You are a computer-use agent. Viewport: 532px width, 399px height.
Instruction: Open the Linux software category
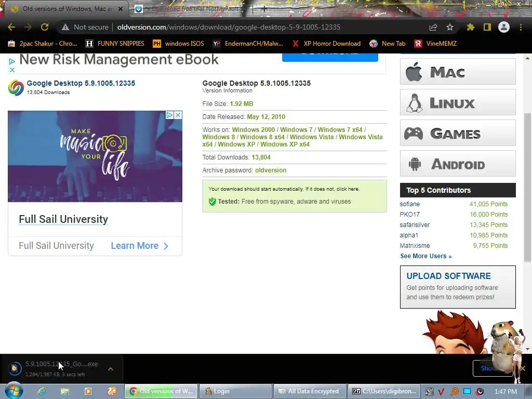(458, 102)
